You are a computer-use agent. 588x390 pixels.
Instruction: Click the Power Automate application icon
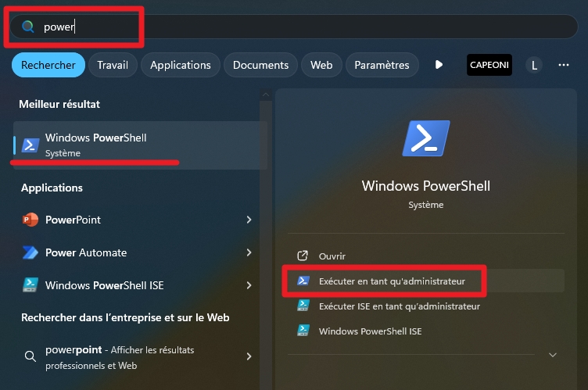pyautogui.click(x=30, y=252)
